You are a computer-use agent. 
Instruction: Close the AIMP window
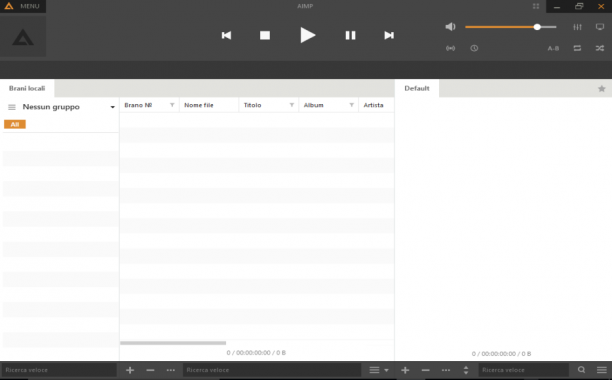pyautogui.click(x=601, y=6)
